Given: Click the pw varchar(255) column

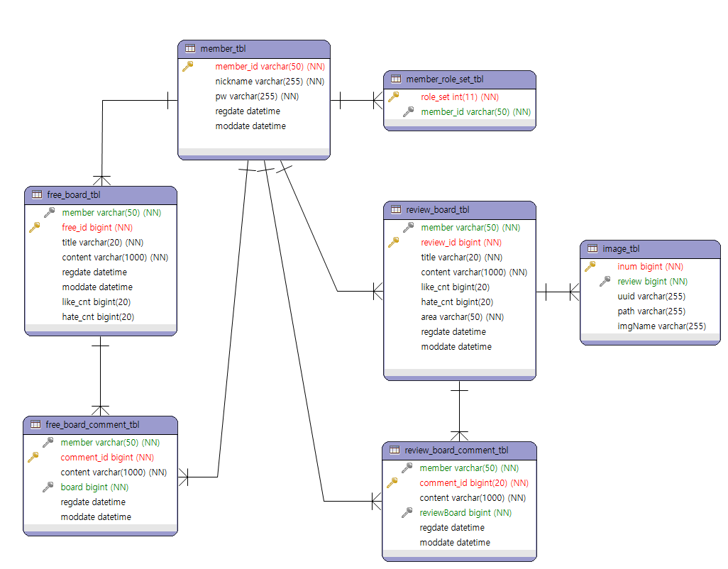Looking at the screenshot, I should (257, 96).
